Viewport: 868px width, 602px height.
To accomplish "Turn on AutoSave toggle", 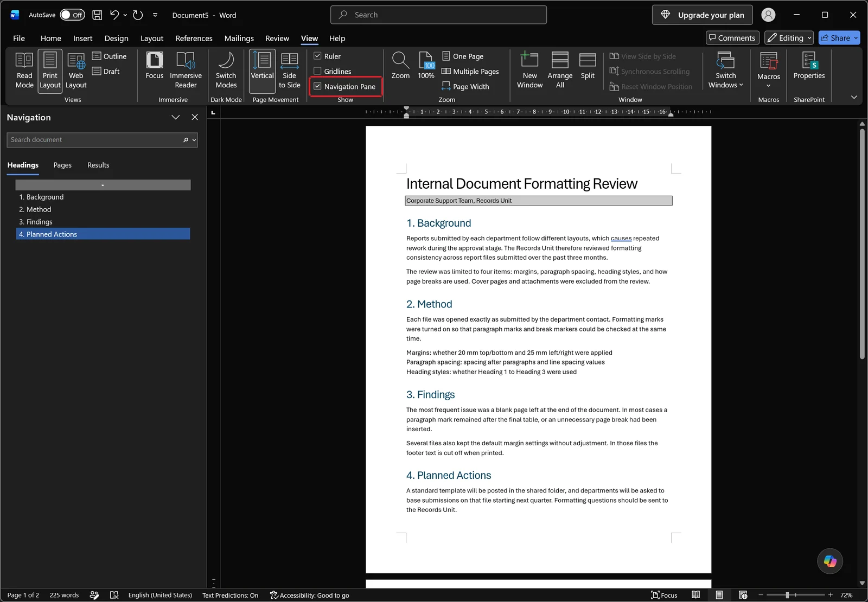I will point(72,15).
